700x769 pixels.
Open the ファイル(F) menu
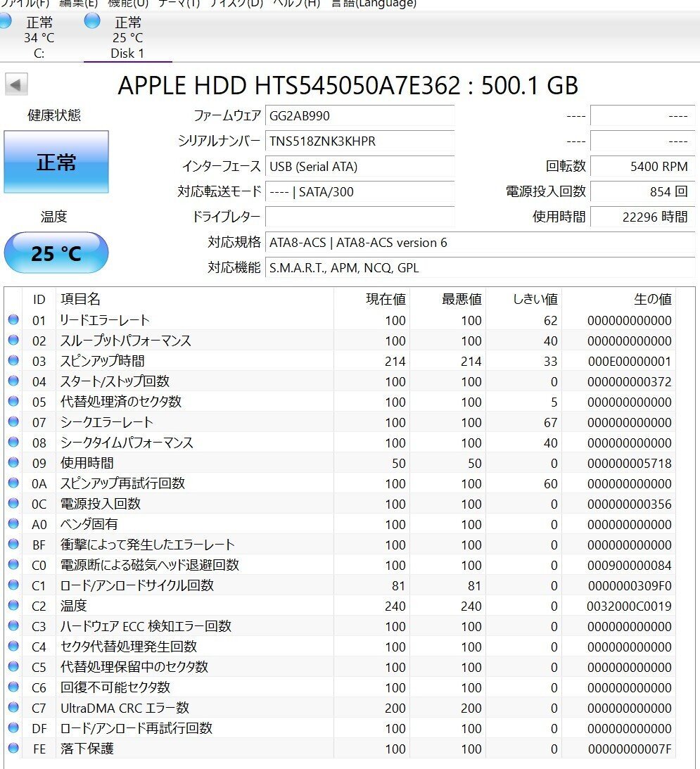click(x=25, y=4)
